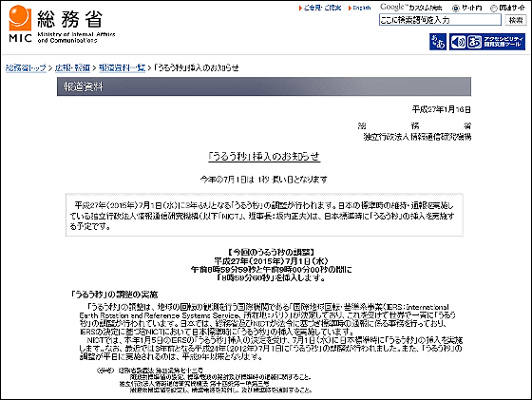Open the font size あぁあ icon
Image resolution: width=532 pixels, height=400 pixels.
point(438,42)
